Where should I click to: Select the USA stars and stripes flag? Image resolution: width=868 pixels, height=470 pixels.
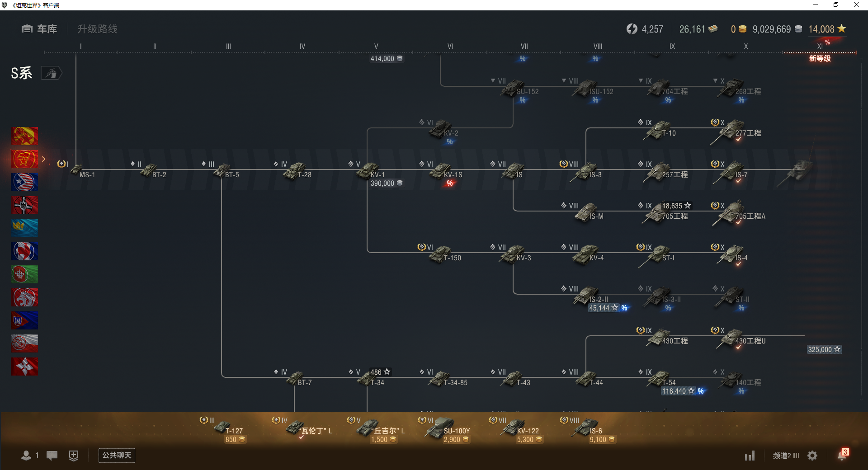24,182
